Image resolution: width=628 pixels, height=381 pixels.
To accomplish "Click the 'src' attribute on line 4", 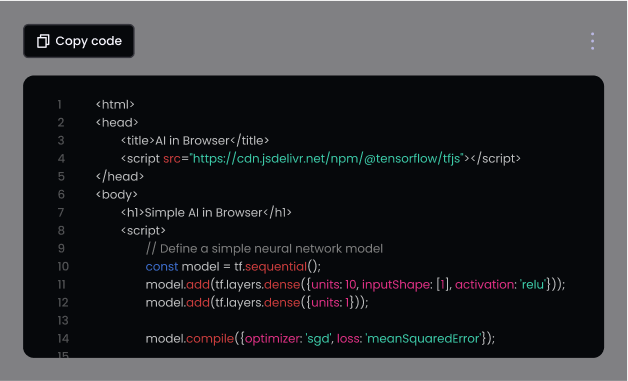I will 172,159.
